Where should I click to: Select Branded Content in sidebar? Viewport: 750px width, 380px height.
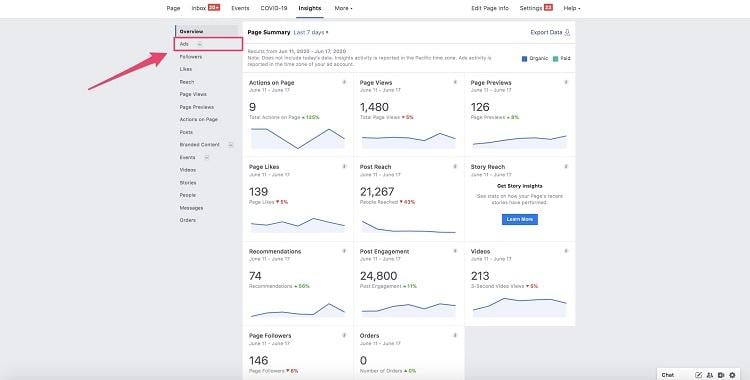[199, 145]
